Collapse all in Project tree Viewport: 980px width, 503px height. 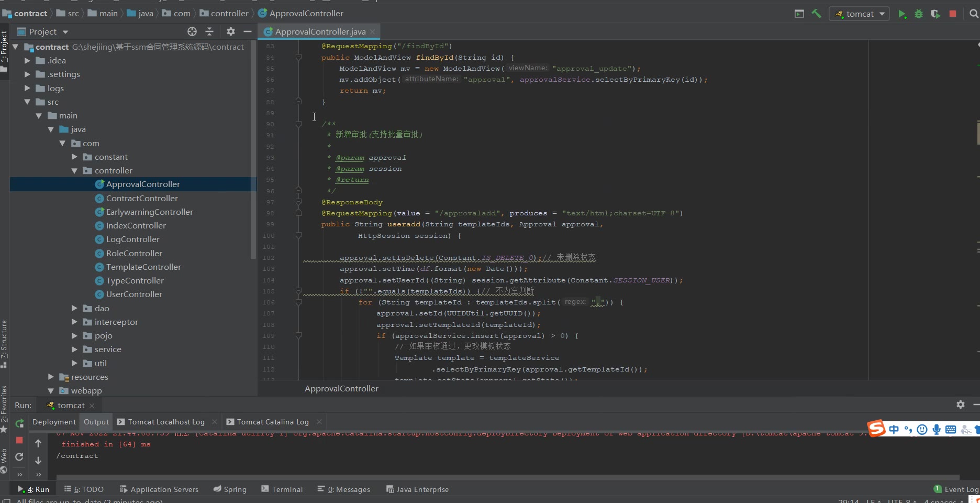(209, 31)
